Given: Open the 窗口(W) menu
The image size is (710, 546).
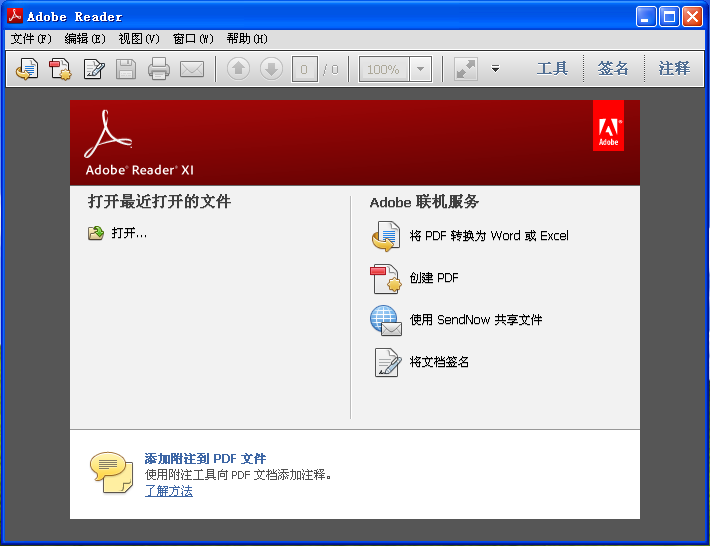Looking at the screenshot, I should (x=193, y=39).
